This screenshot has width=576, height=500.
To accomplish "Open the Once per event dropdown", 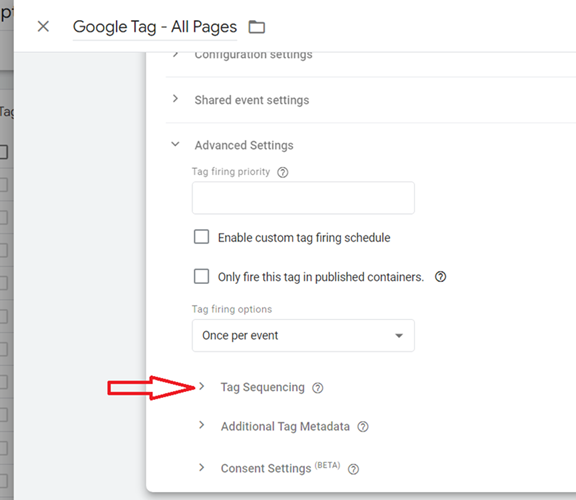I will (x=303, y=335).
